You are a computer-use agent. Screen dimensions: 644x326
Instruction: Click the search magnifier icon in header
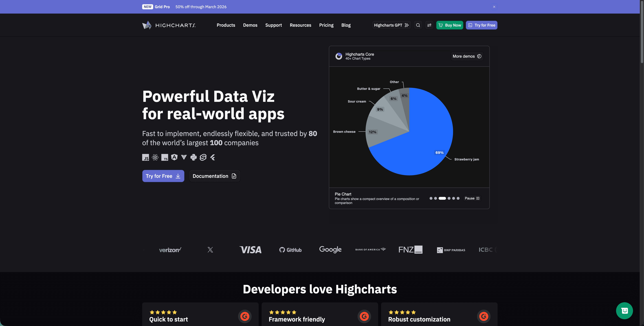(x=418, y=25)
